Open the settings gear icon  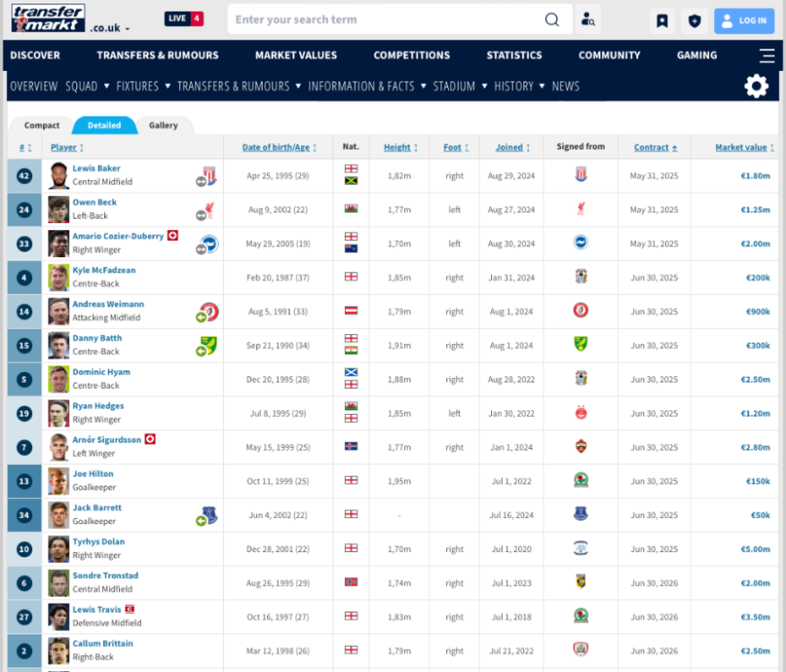click(756, 86)
